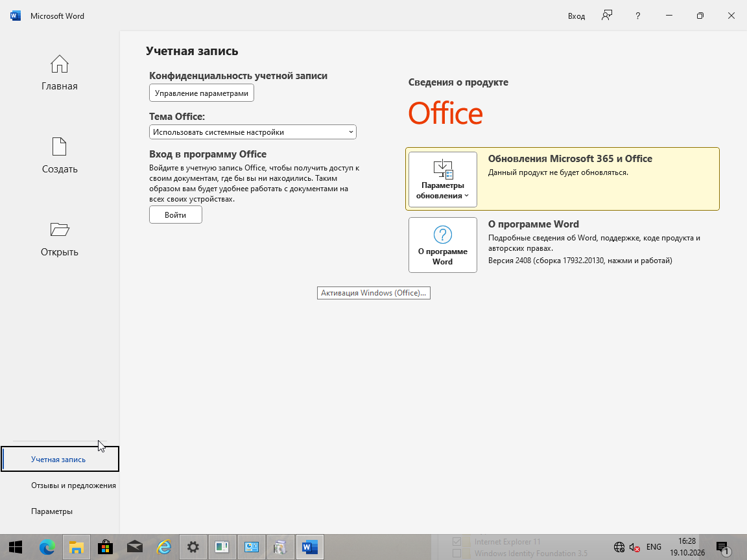Viewport: 747px width, 560px height.
Task: Open the feedback person icon in title bar
Action: coord(606,16)
